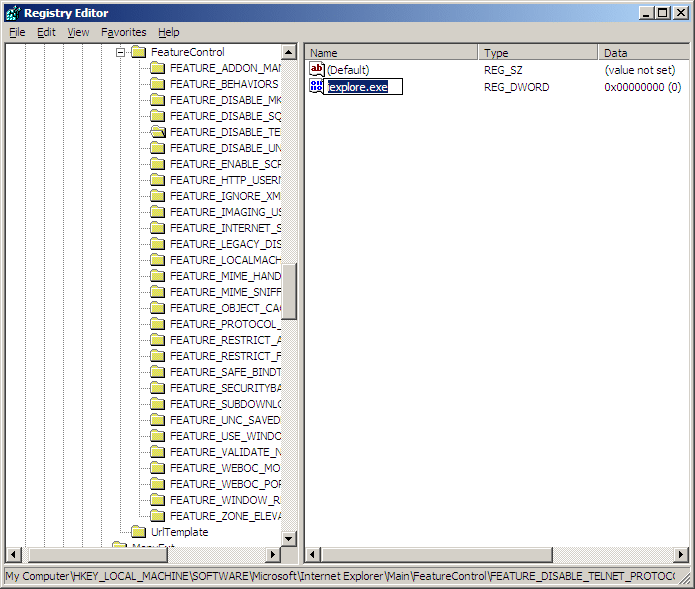Select the FEATURE_WINDOW_R tree entry
Image resolution: width=695 pixels, height=589 pixels.
[x=226, y=500]
